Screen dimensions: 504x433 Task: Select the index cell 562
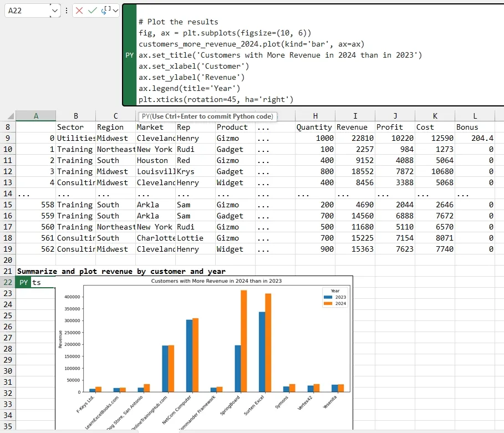(35, 249)
